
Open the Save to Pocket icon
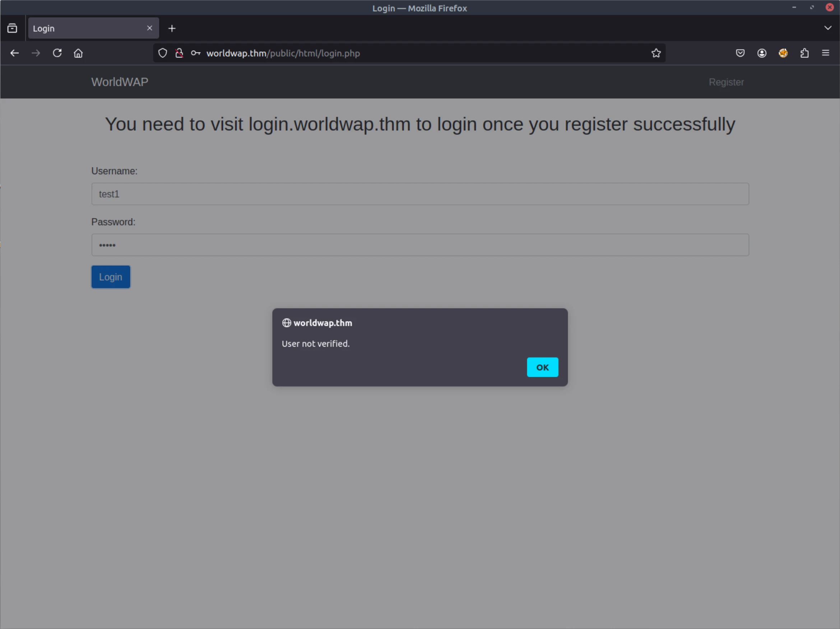740,53
